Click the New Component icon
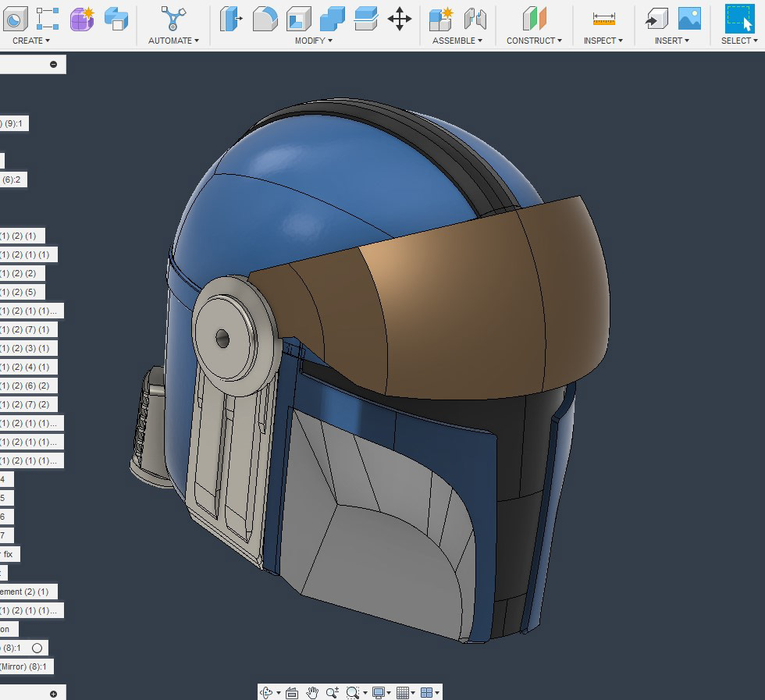 (x=441, y=19)
